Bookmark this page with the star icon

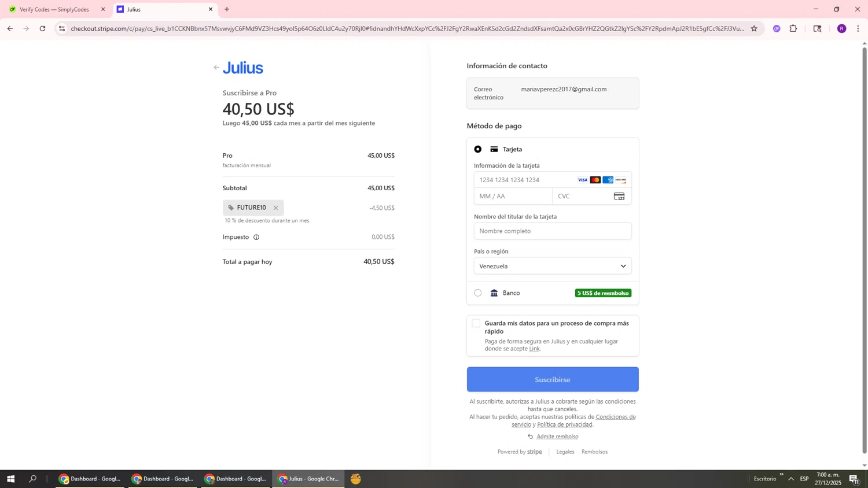[754, 28]
